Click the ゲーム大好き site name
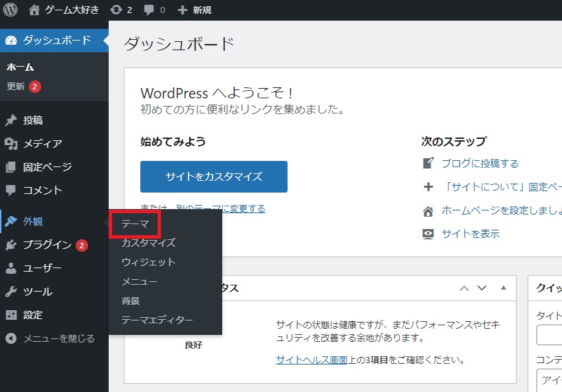Screen dimensions: 562x392 [x=72, y=10]
